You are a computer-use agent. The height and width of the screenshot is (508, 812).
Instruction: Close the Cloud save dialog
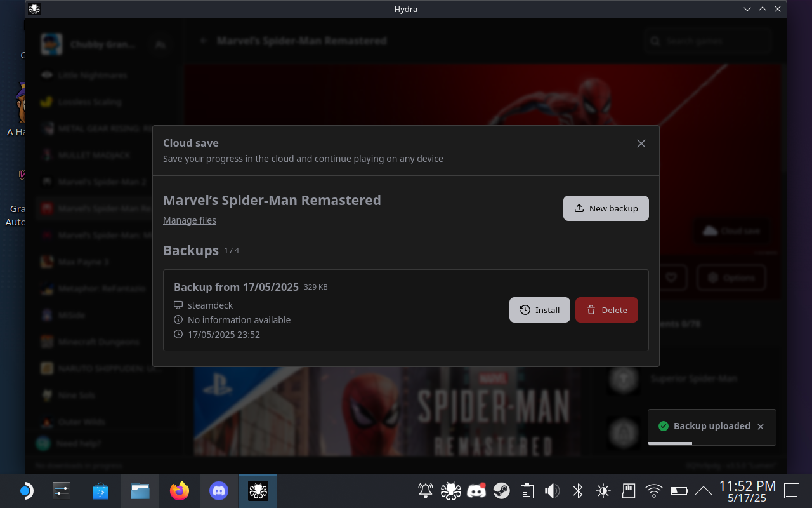point(641,144)
